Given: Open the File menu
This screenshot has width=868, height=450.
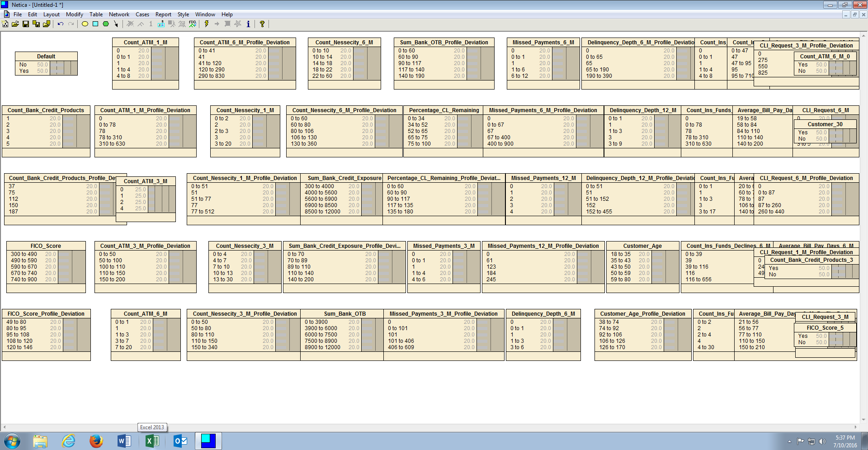Looking at the screenshot, I should (x=18, y=14).
